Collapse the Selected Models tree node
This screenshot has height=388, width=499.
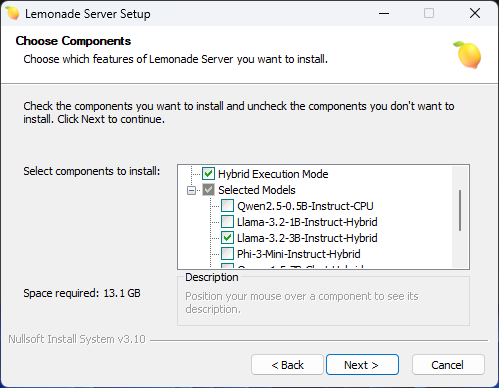click(x=191, y=190)
